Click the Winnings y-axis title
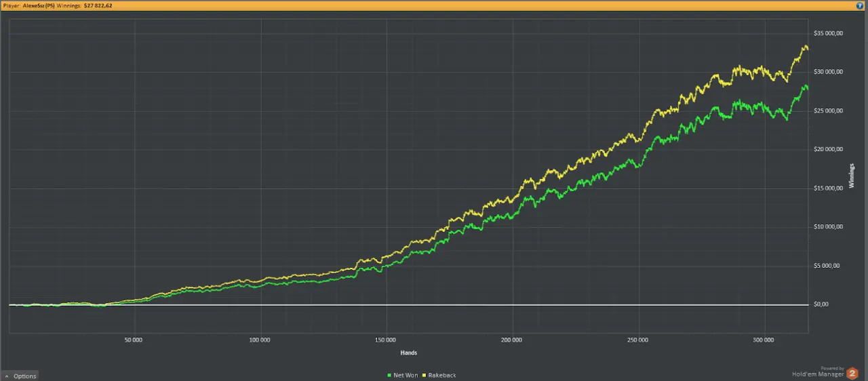The width and height of the screenshot is (868, 381). click(852, 176)
